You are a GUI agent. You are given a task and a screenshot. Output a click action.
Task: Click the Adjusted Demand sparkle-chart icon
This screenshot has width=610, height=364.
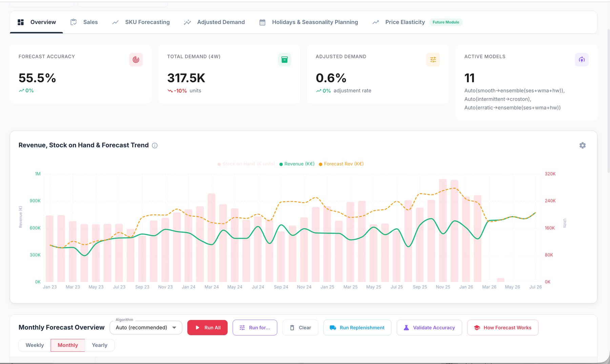click(x=187, y=22)
